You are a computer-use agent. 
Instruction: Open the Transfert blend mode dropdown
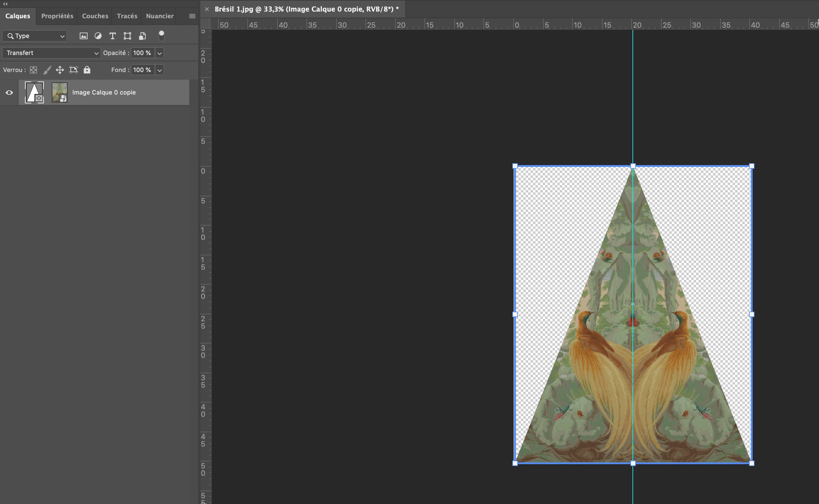(x=51, y=53)
